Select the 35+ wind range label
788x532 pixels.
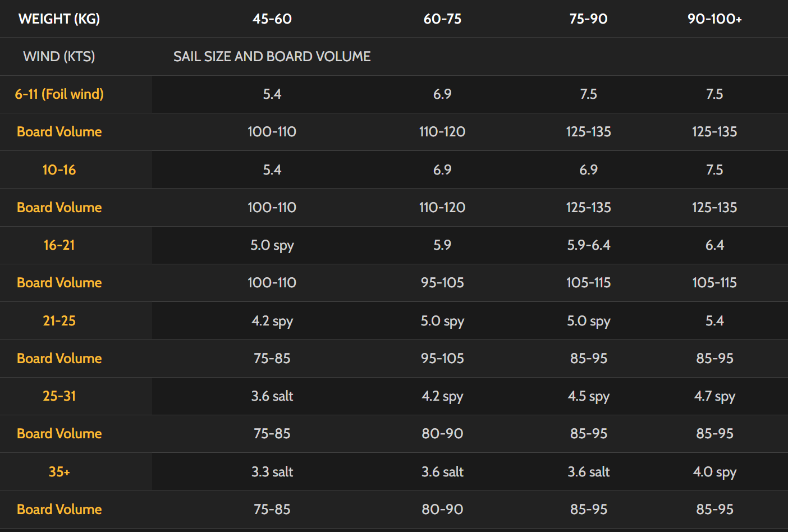pyautogui.click(x=59, y=472)
